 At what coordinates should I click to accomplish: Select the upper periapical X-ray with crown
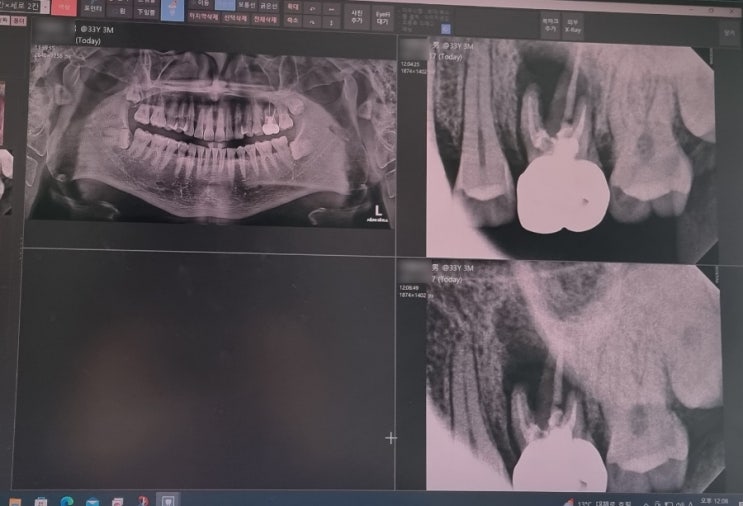(x=570, y=151)
